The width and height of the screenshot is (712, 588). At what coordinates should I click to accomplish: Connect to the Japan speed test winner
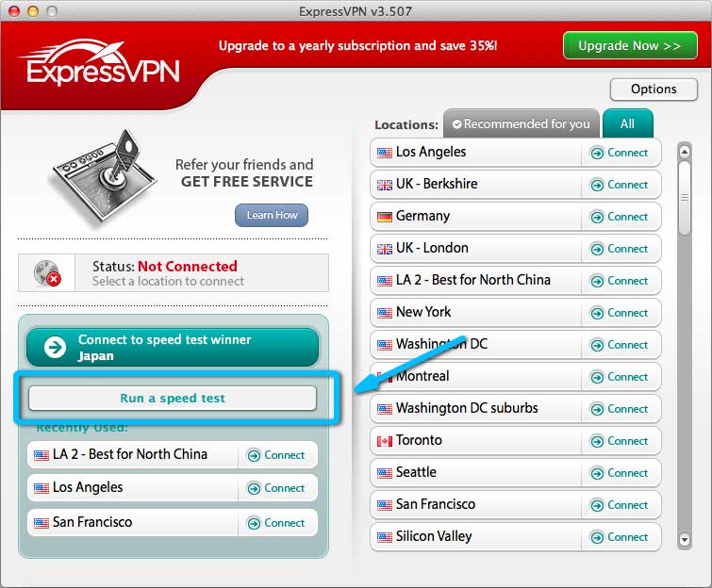[x=173, y=348]
